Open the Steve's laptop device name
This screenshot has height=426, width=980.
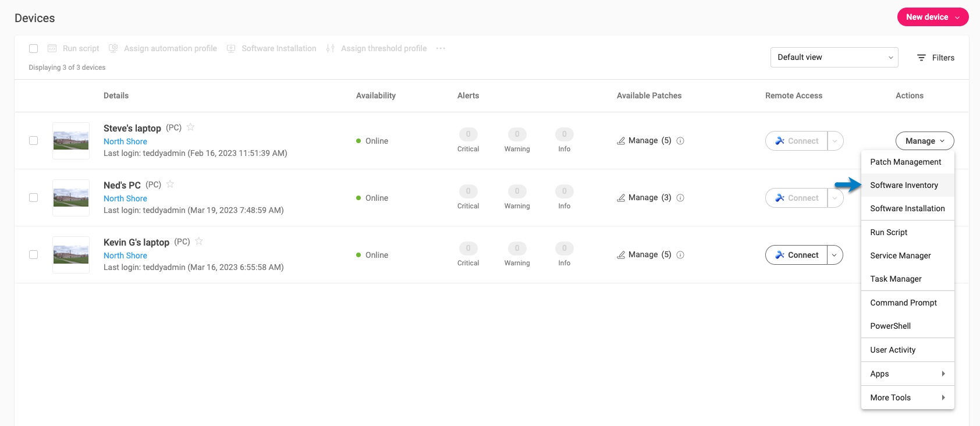point(132,128)
